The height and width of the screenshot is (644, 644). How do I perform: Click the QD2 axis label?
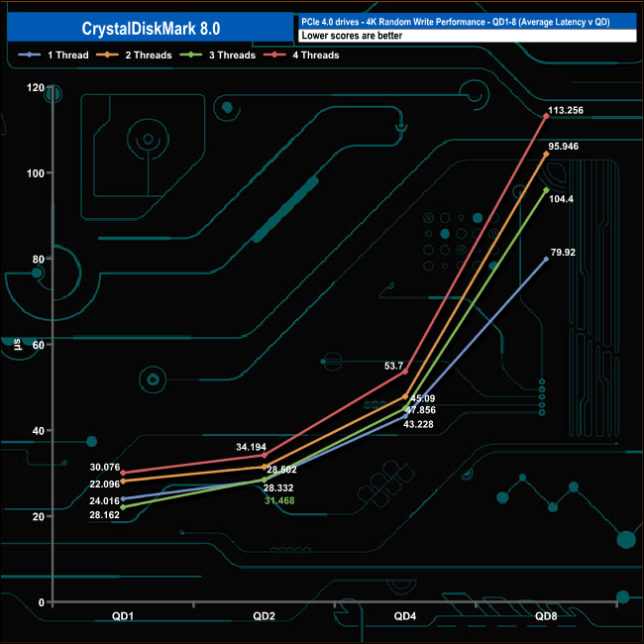(x=264, y=616)
